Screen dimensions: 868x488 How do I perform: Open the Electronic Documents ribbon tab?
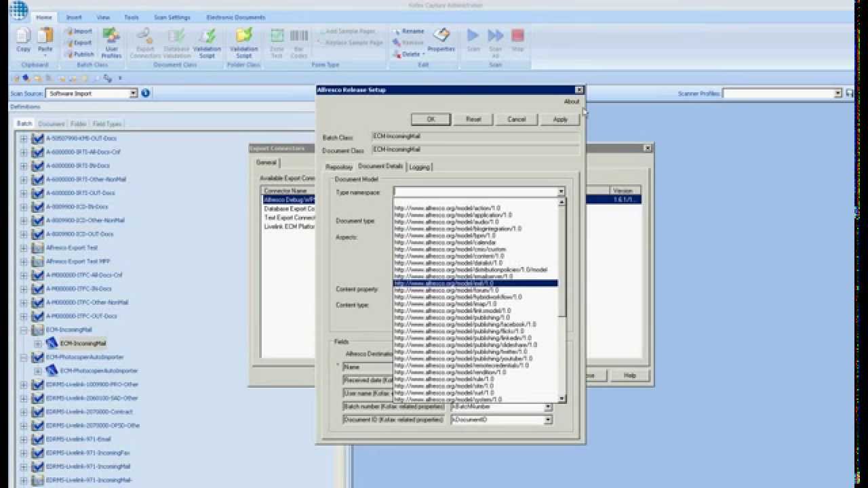(235, 17)
